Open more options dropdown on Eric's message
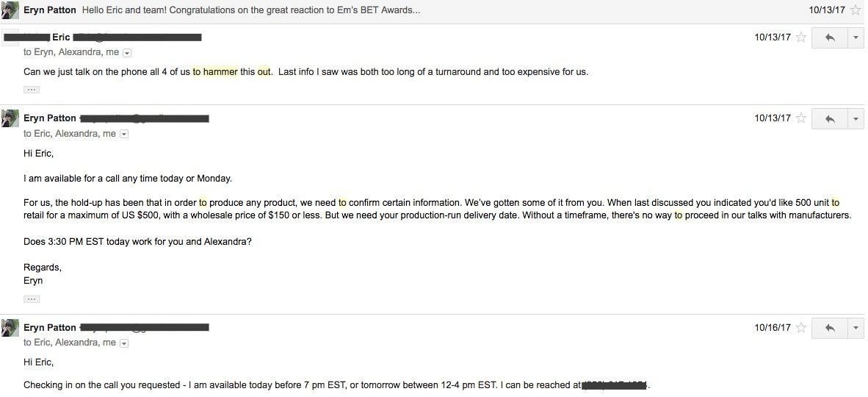Screen dimensions: 868x397 (x=856, y=37)
